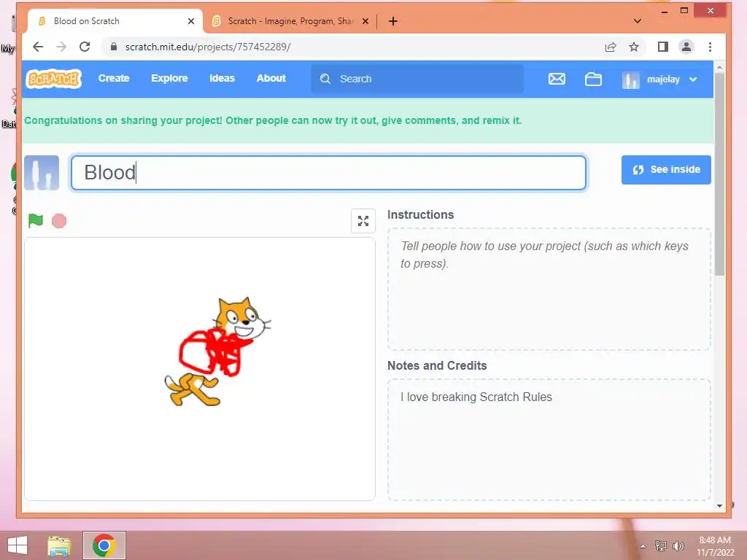Viewport: 747px width, 560px height.
Task: Open the Chrome profile icon
Action: (686, 47)
